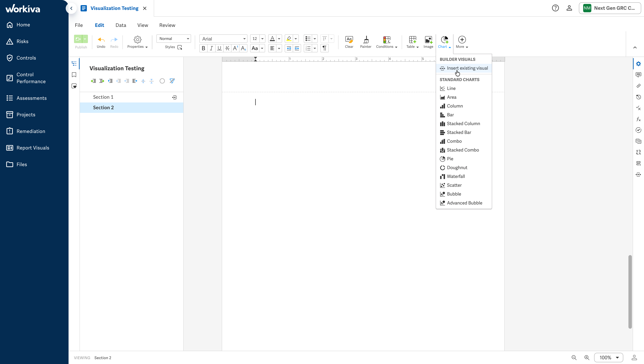Expand the Properties dropdown
The image size is (644, 364).
click(x=137, y=42)
